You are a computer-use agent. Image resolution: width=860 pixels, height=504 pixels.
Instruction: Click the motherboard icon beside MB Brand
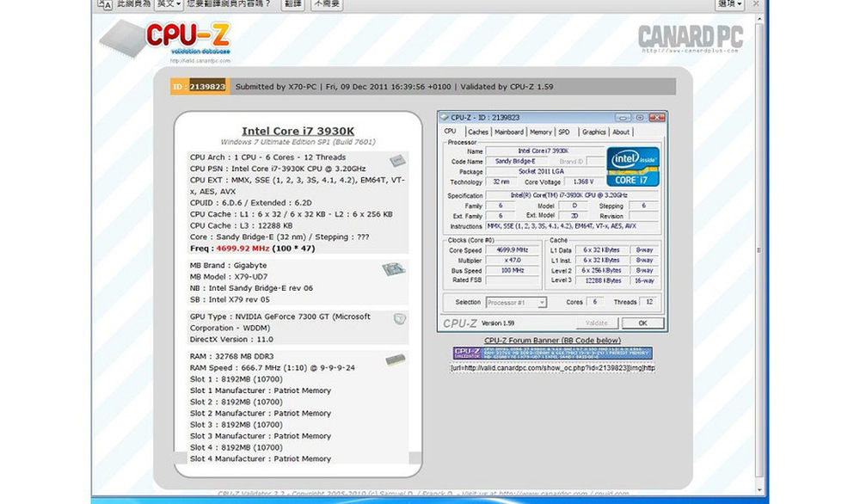coord(394,269)
